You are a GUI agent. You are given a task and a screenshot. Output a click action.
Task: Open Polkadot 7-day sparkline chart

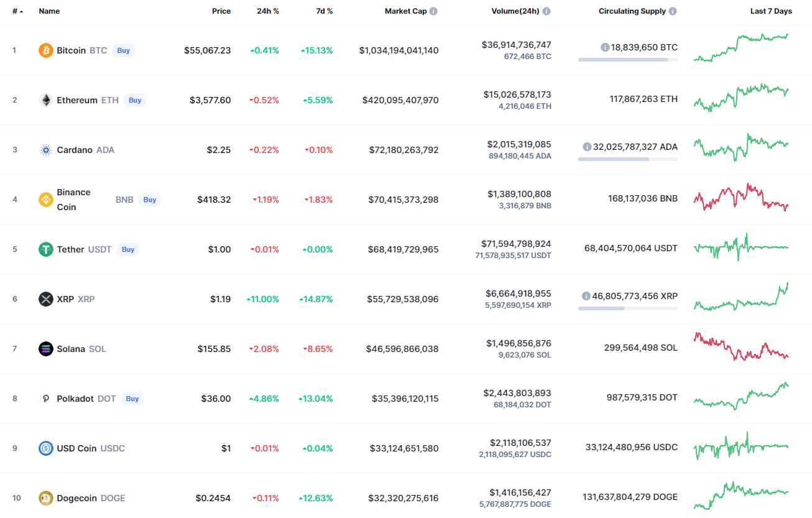click(741, 396)
